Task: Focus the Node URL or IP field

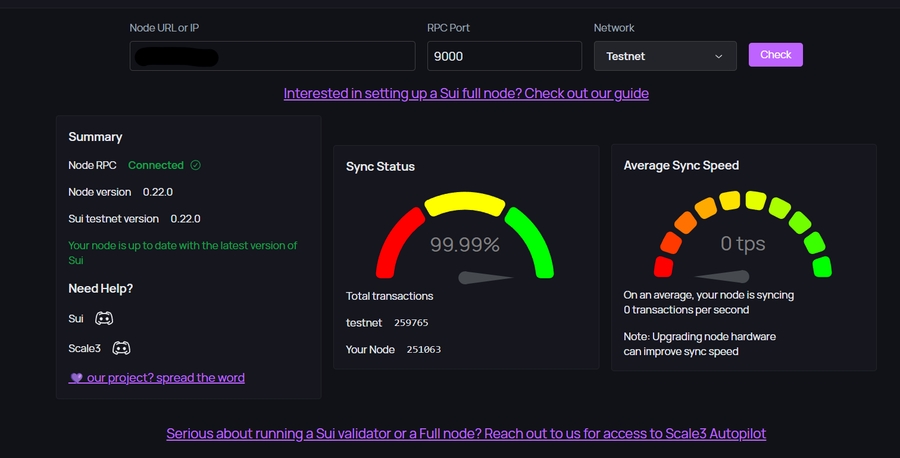Action: point(272,56)
